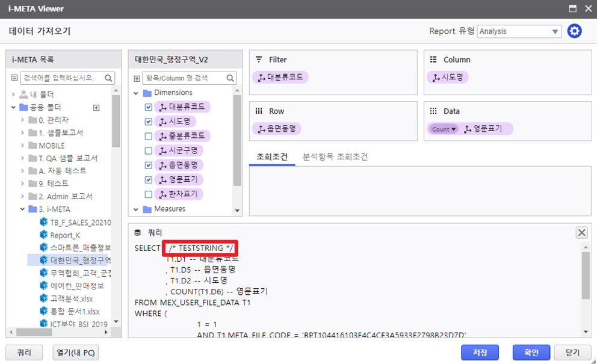Click the 열기(내 PC) button
Screen dimensions: 597x364
[76, 353]
